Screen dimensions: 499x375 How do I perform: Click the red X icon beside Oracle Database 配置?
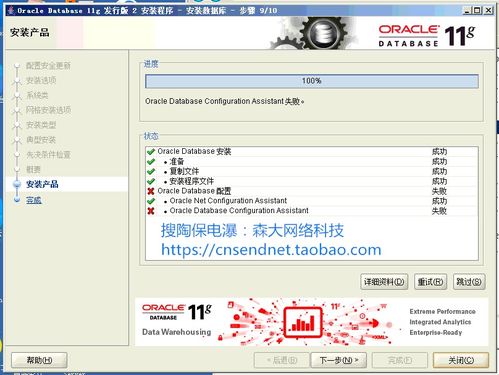click(x=151, y=191)
